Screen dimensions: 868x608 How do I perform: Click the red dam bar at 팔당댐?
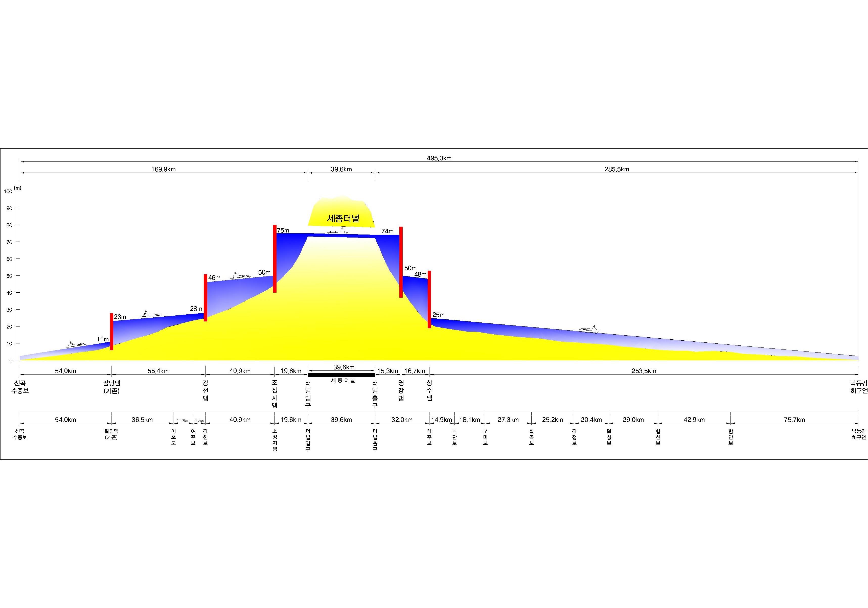click(111, 331)
